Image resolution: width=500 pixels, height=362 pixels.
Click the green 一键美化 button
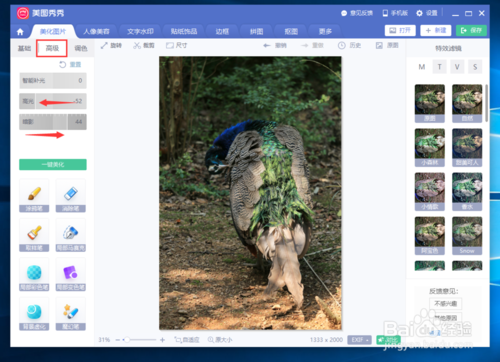coord(53,164)
